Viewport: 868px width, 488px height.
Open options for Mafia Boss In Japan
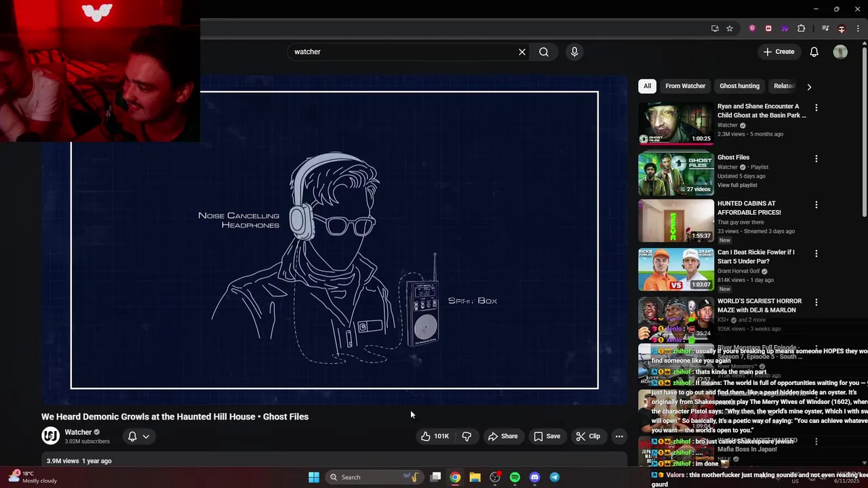816,441
